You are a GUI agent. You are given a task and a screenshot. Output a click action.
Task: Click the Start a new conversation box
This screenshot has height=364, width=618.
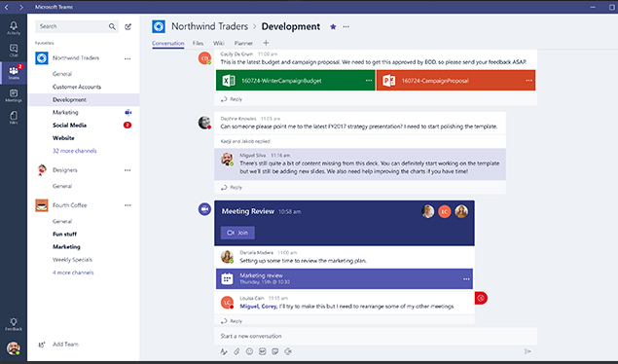376,336
